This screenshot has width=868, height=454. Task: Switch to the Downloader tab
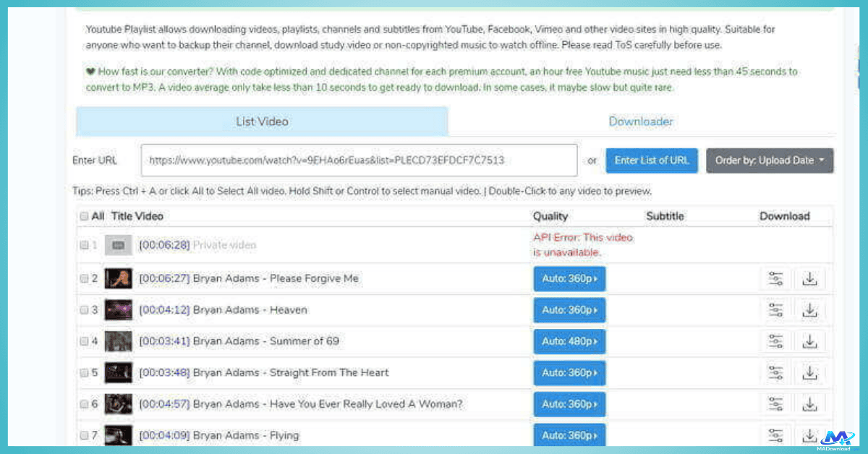[x=640, y=121]
